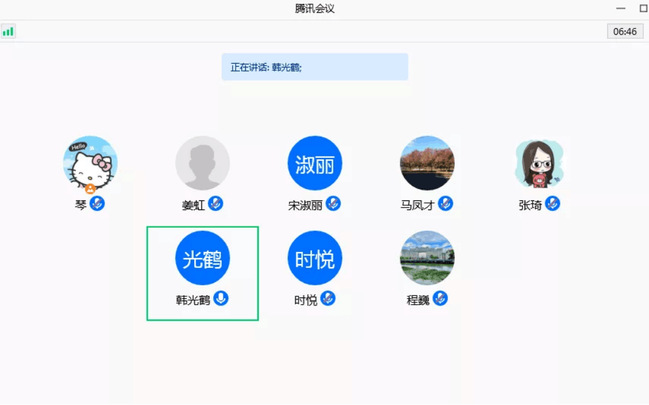Click the last participant's microphone icon in the second row
The height and width of the screenshot is (405, 649).
pos(440,299)
